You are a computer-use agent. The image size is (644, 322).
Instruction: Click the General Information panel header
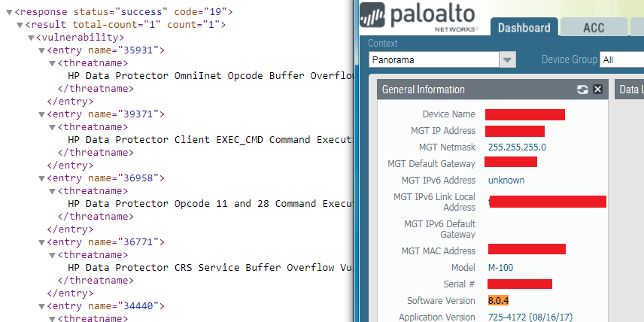[x=493, y=90]
